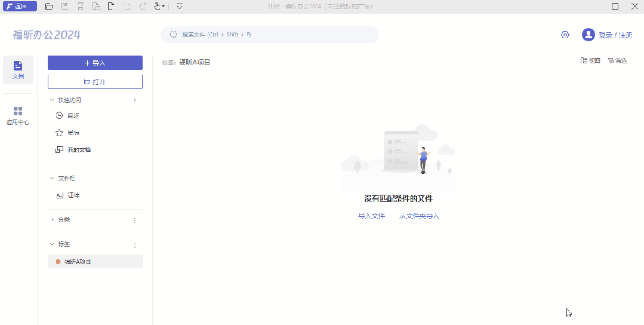
Task: Click the 导入 import button
Action: [x=95, y=63]
